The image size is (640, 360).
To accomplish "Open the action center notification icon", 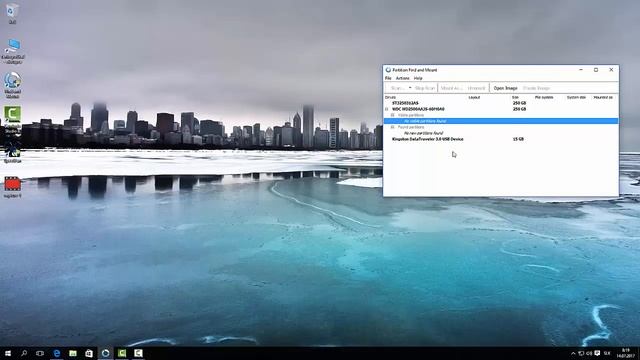I will (x=597, y=353).
